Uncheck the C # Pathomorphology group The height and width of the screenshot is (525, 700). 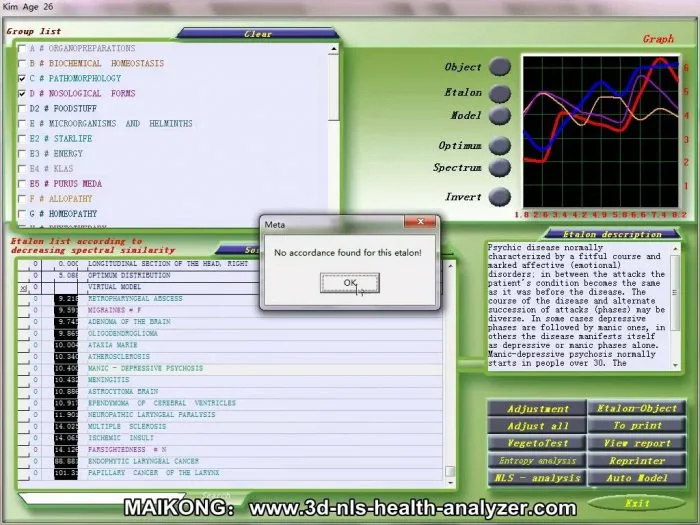[21, 79]
